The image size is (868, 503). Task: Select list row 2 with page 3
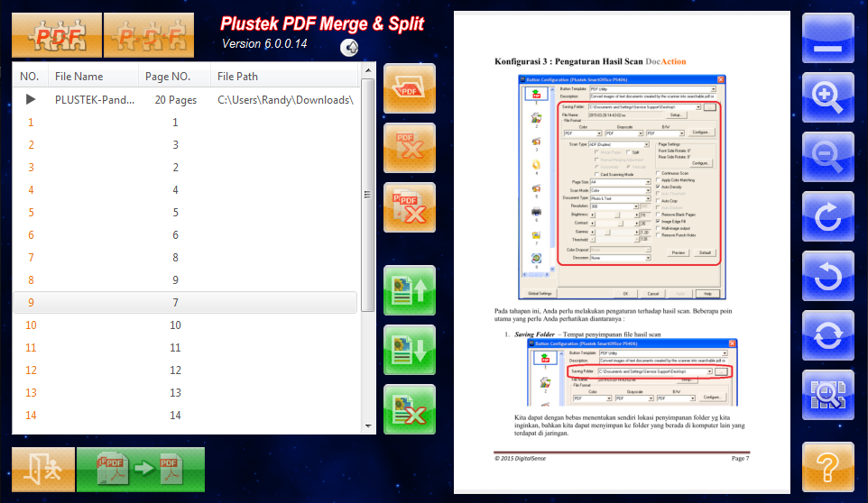click(186, 145)
